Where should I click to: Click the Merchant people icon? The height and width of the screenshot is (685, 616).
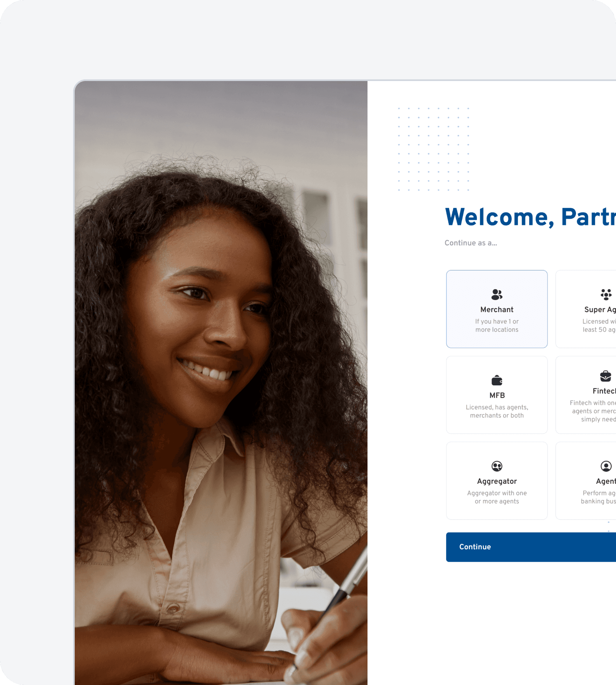point(497,295)
